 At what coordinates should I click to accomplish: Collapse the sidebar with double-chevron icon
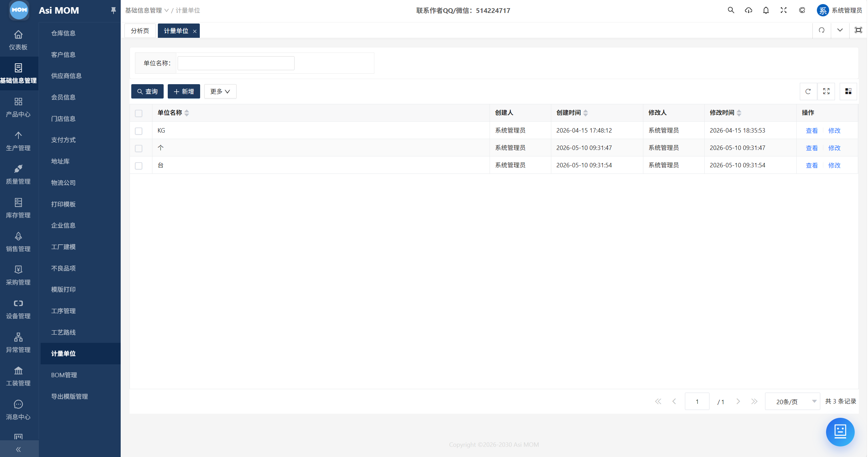(x=18, y=449)
